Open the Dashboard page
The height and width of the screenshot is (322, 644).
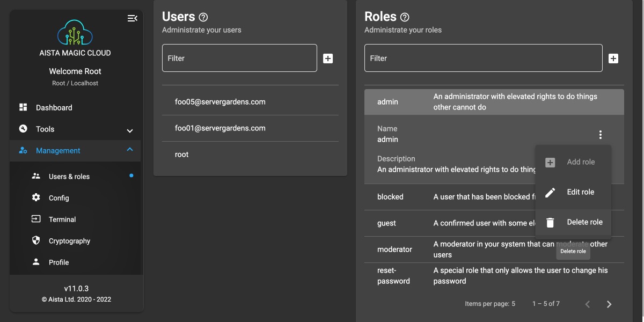(x=54, y=108)
